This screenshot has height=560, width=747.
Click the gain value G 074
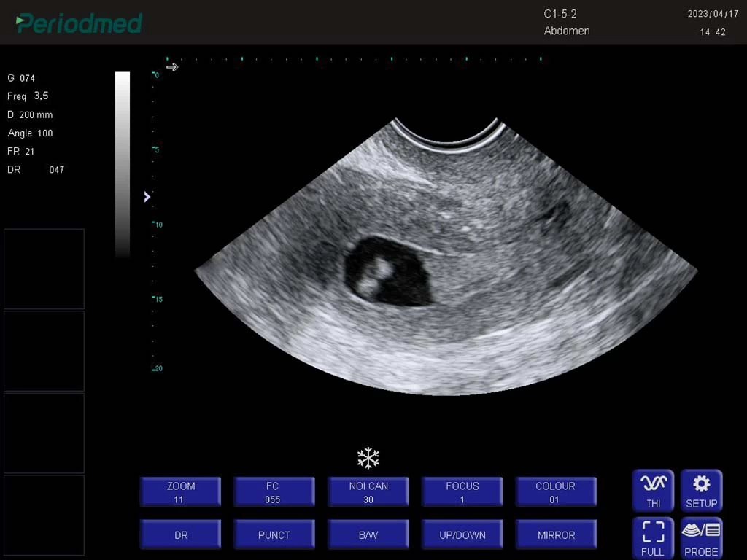click(21, 78)
